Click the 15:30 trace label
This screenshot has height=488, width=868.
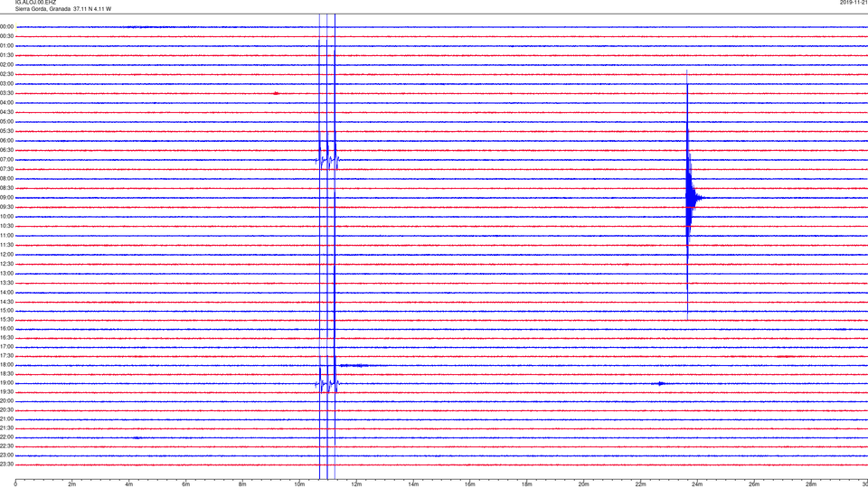coord(7,320)
